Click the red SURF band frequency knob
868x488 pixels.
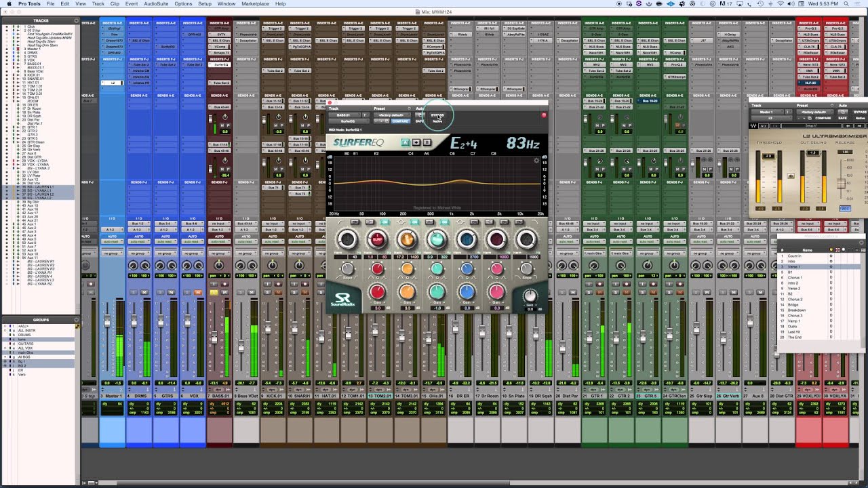click(x=377, y=239)
